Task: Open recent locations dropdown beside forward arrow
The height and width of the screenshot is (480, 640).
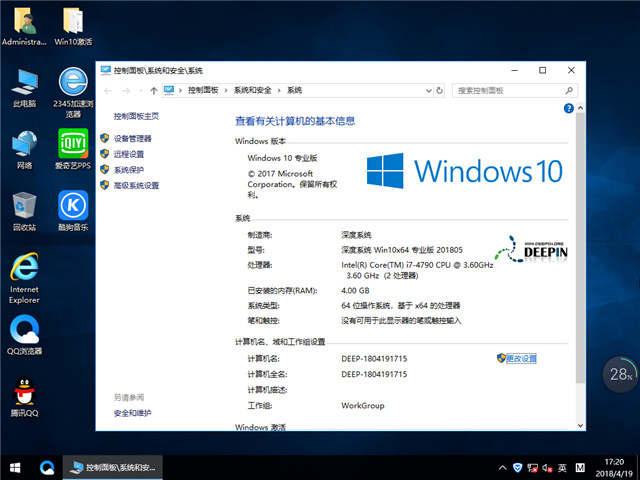Action: click(141, 91)
